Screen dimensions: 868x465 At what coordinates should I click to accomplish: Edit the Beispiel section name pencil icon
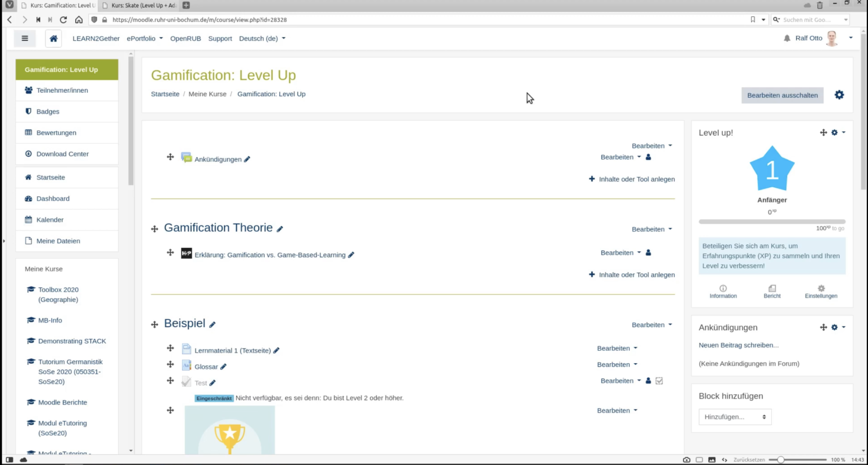(x=212, y=325)
